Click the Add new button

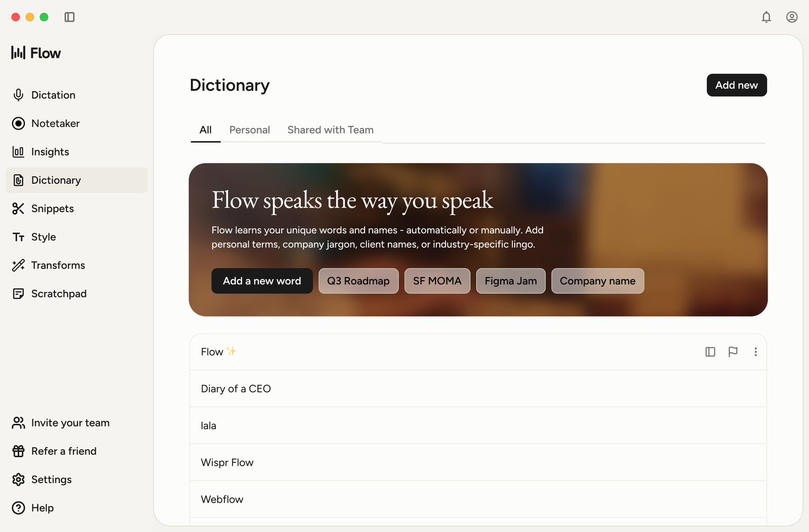coord(737,85)
